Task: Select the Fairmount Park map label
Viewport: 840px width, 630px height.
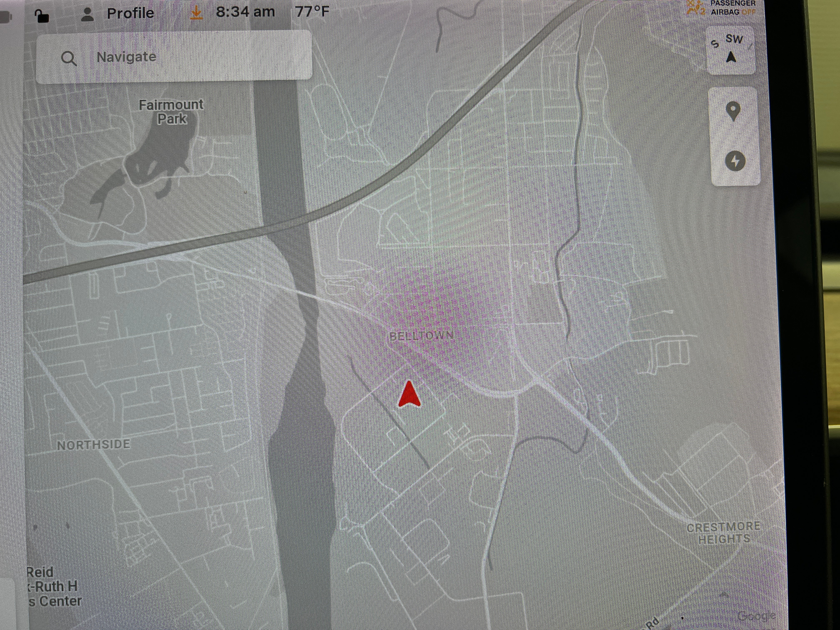Action: click(171, 112)
